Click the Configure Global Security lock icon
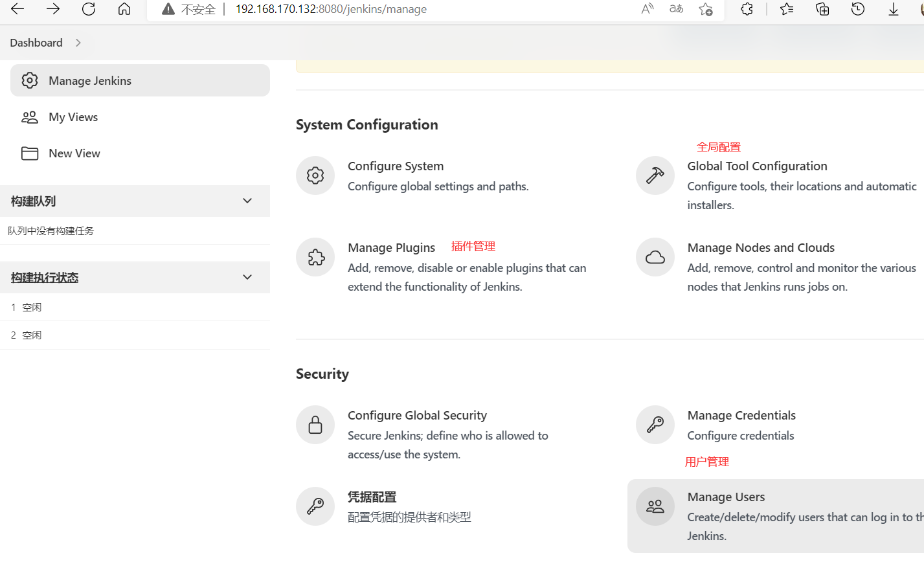 (315, 425)
